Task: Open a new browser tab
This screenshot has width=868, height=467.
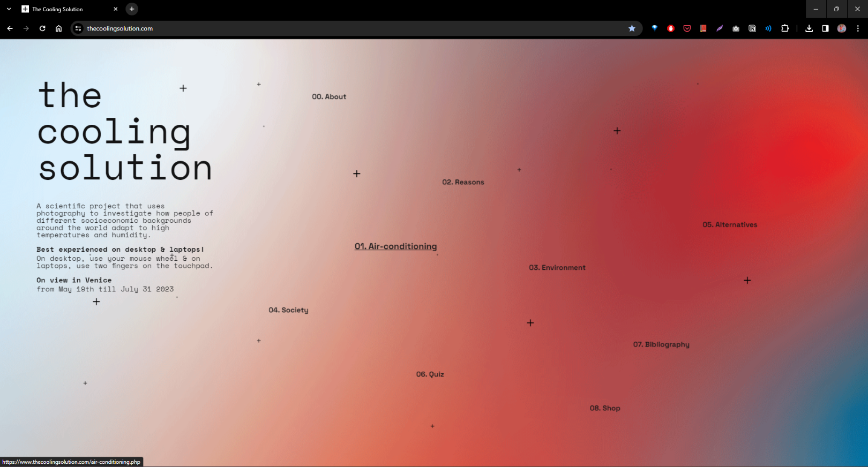Action: [132, 9]
